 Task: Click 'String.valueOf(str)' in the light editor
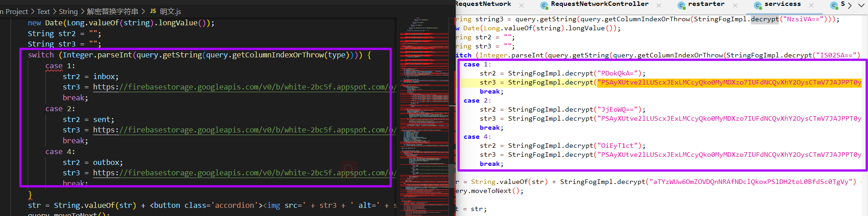tap(509, 182)
